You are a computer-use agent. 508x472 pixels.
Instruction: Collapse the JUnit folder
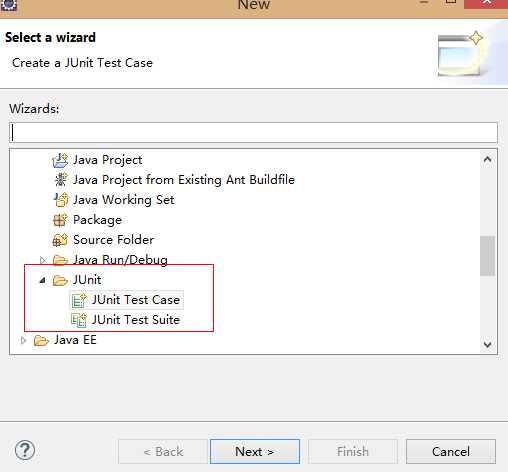(42, 280)
